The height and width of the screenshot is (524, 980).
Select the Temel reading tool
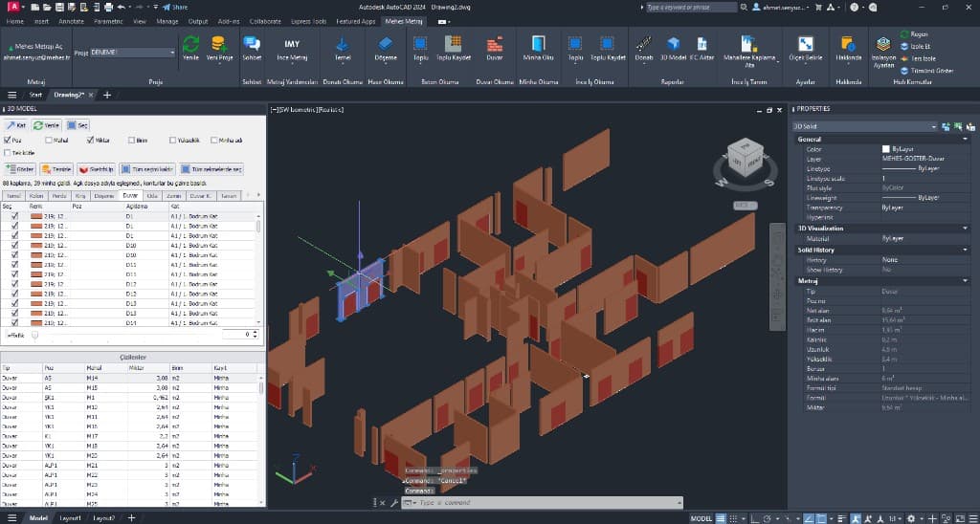(x=343, y=49)
